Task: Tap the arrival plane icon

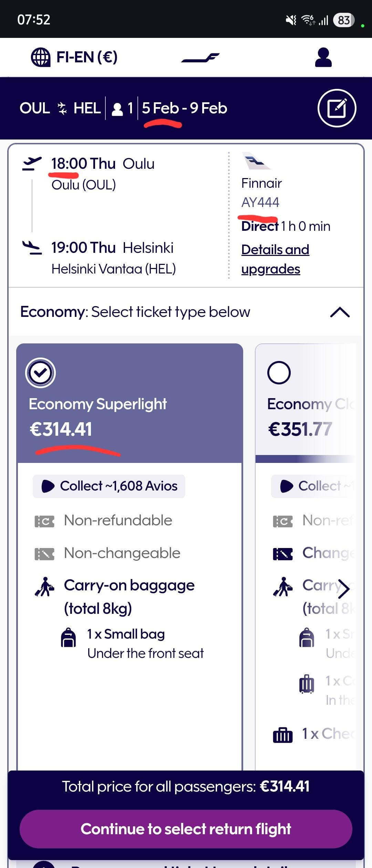Action: (x=32, y=247)
